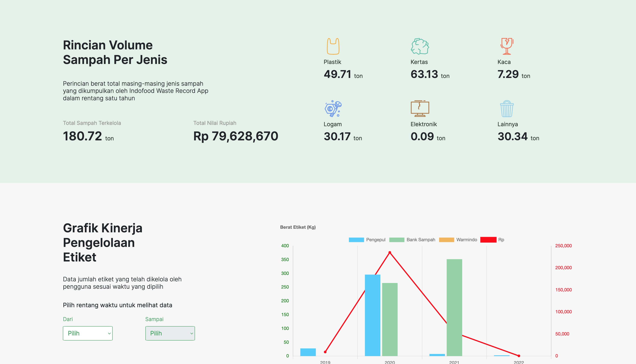Click the 400 left axis label
Image resolution: width=636 pixels, height=364 pixels.
(285, 246)
